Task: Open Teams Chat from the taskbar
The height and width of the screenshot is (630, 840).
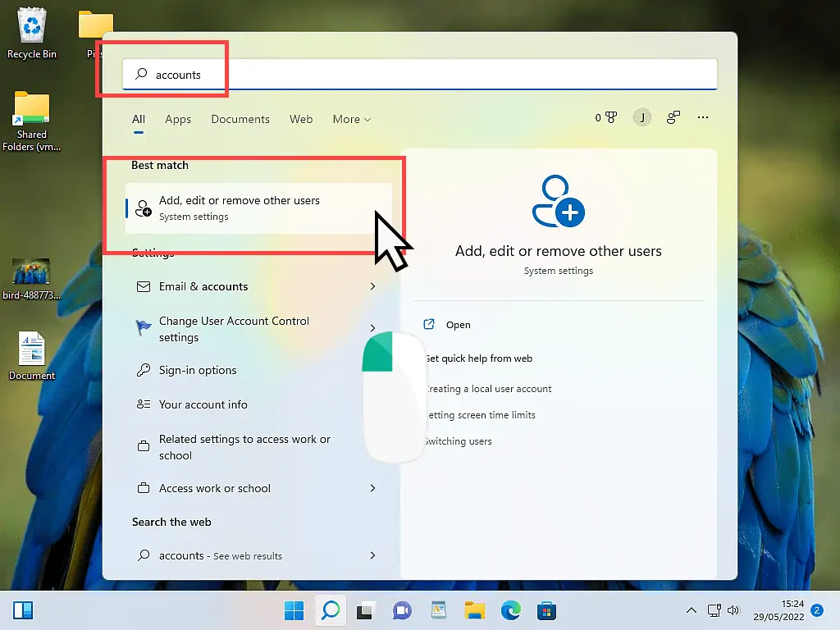Action: [x=401, y=610]
